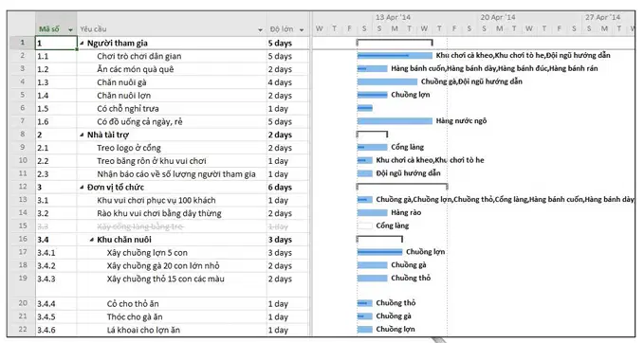The image size is (644, 343).
Task: Click the task 'Treo băng rôn ở khu vui chơi'
Action: click(152, 161)
